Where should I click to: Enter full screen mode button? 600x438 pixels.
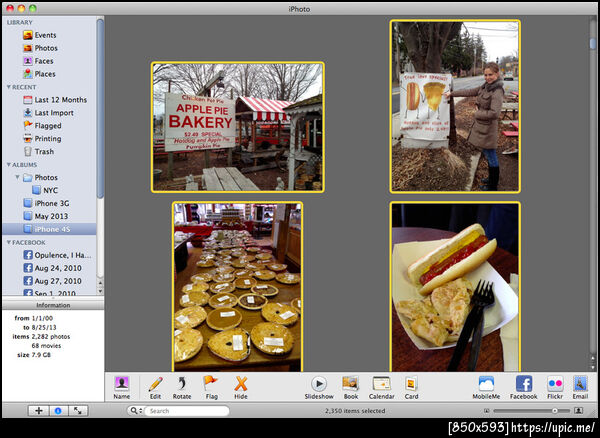point(78,411)
